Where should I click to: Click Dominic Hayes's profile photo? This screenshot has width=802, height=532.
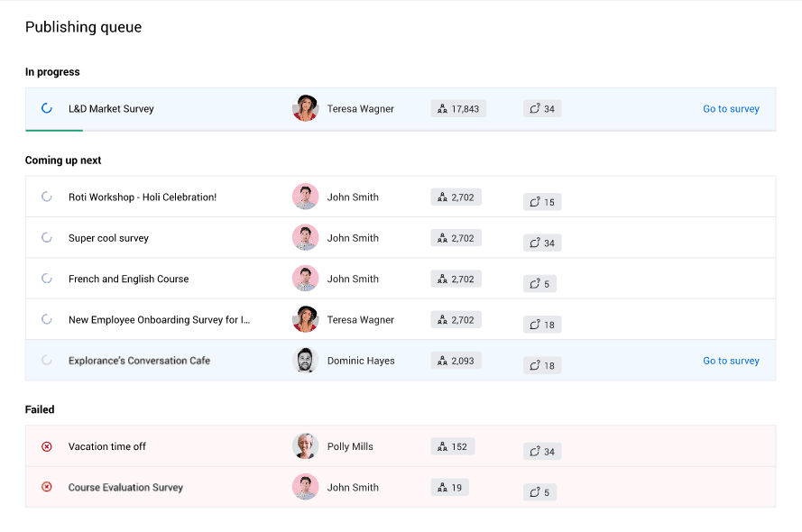[x=305, y=361]
